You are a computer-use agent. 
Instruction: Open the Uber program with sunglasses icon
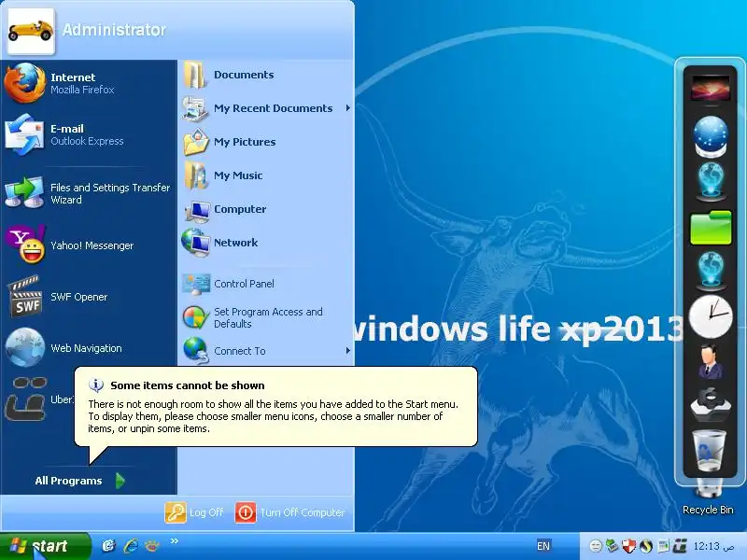coord(38,399)
